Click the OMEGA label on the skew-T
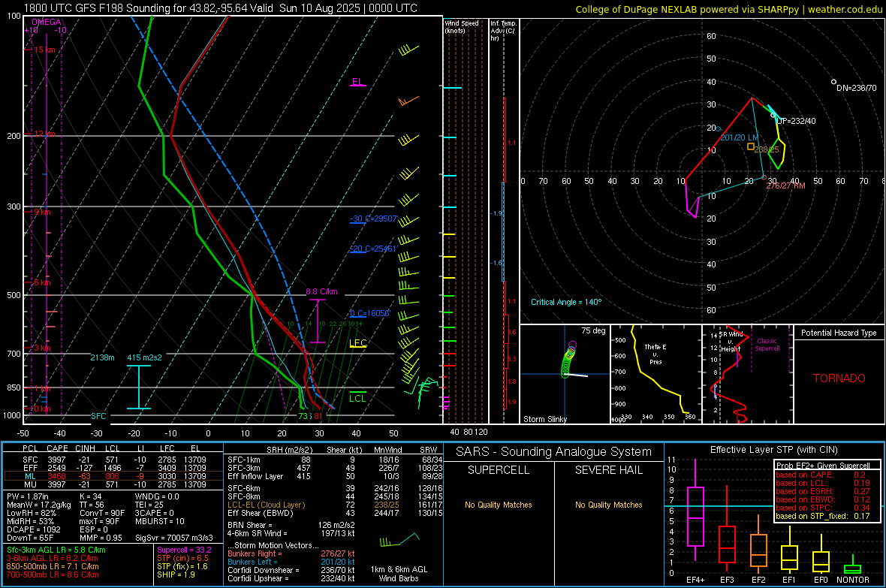 click(47, 22)
